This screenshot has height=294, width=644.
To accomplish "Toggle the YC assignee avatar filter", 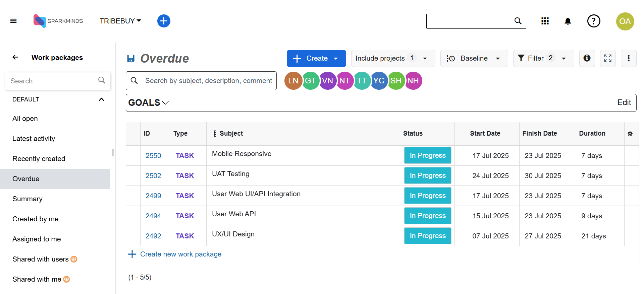I will pyautogui.click(x=379, y=81).
